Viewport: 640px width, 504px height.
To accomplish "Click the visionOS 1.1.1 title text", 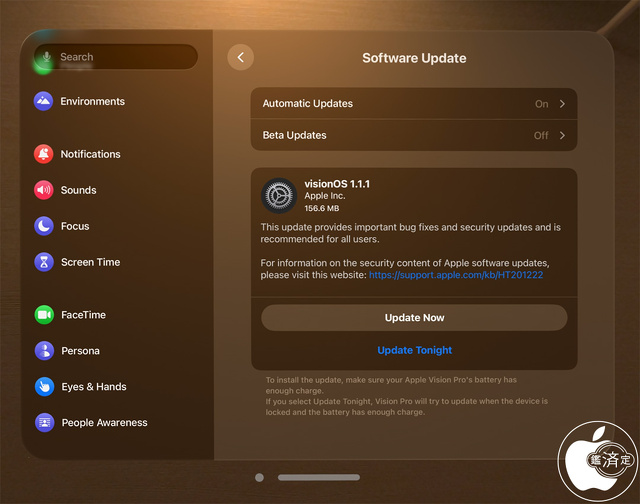I will [337, 184].
